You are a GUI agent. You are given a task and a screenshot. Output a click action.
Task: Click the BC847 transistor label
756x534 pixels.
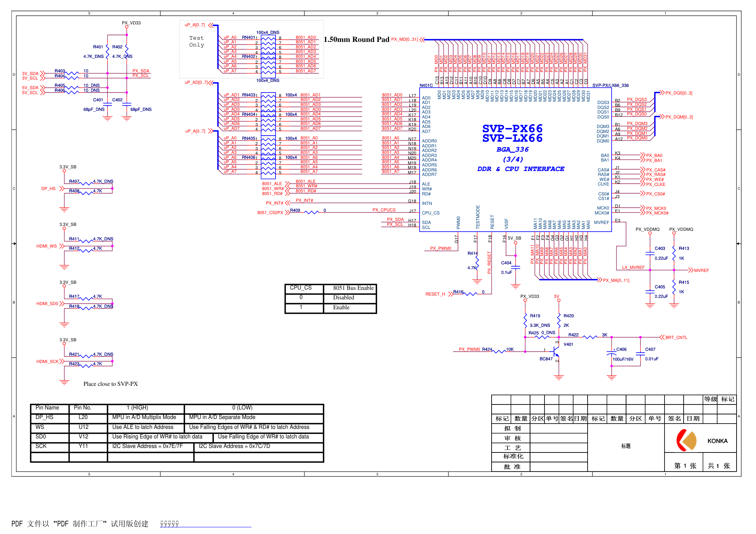tap(546, 359)
